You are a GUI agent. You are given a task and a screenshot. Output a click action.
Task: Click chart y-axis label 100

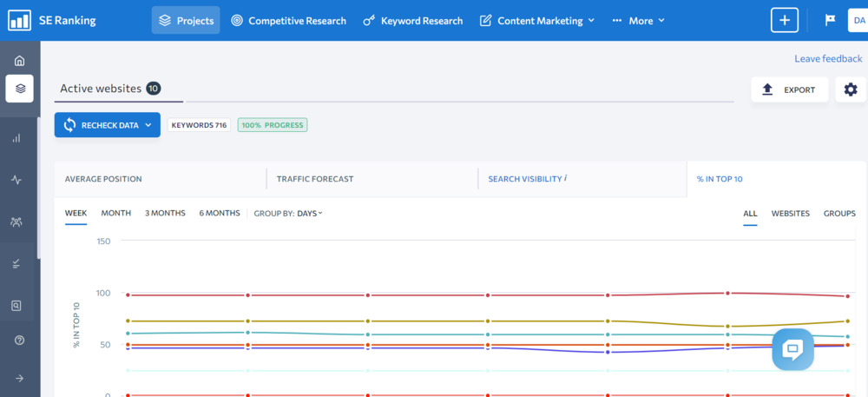point(103,293)
